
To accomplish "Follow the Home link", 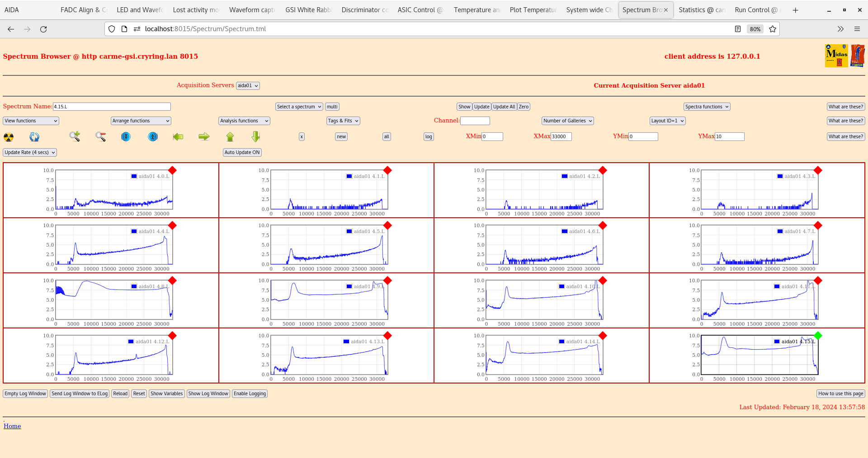I will (12, 426).
